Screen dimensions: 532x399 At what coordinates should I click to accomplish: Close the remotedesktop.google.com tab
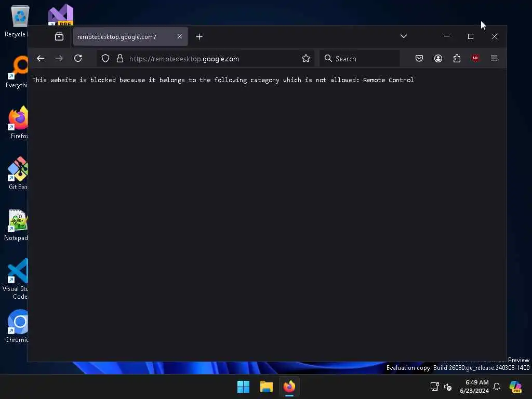(179, 36)
